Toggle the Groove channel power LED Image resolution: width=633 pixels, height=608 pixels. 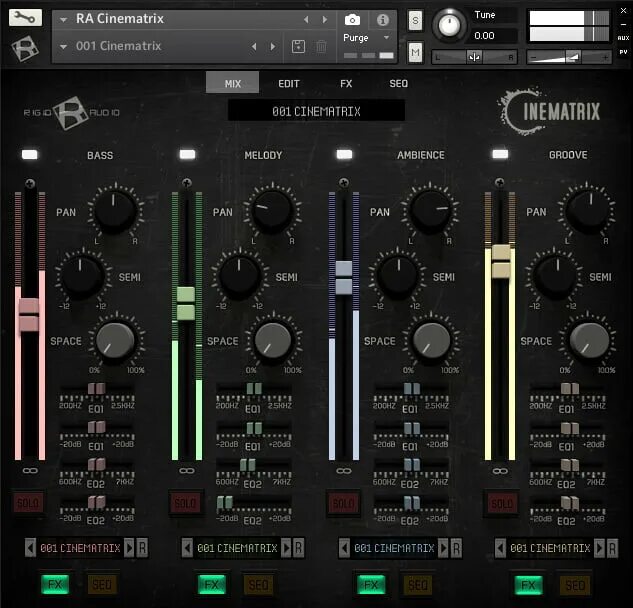point(501,154)
